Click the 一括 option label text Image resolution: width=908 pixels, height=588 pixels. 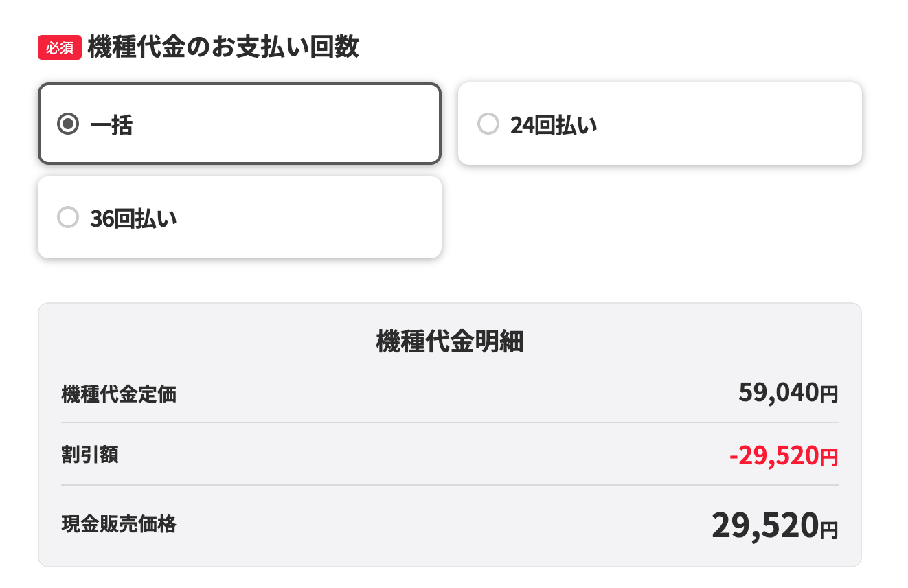tap(111, 125)
